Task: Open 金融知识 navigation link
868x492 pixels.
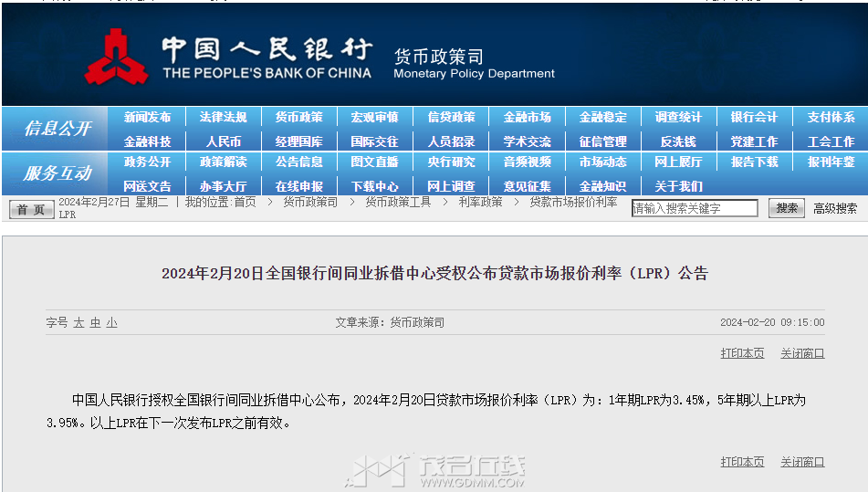Action: [x=602, y=186]
